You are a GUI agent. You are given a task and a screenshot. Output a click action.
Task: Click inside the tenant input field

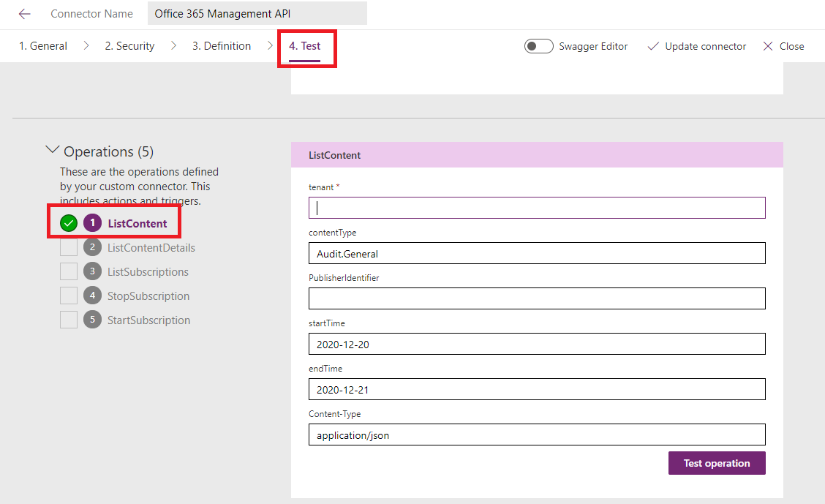tap(536, 208)
